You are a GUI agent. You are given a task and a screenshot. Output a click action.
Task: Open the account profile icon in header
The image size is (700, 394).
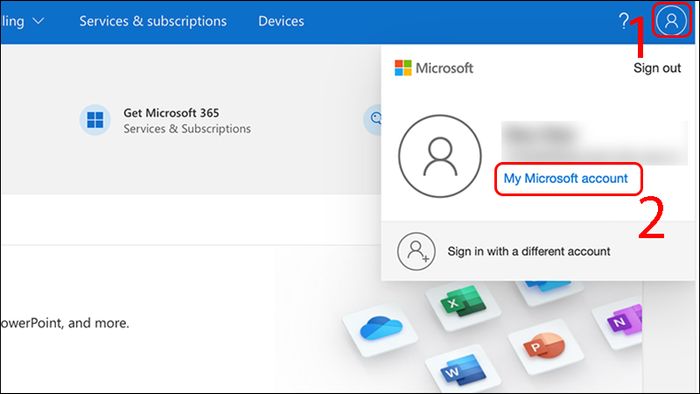[671, 20]
